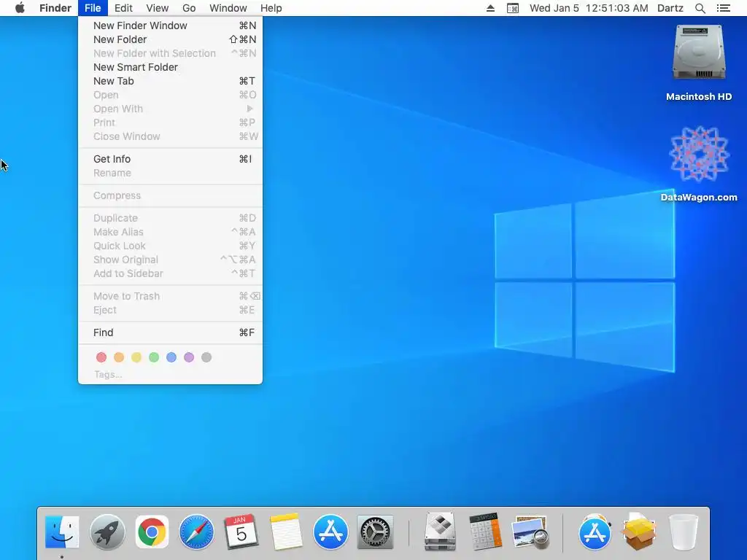Click the dimmed Quick Look item

tap(170, 246)
